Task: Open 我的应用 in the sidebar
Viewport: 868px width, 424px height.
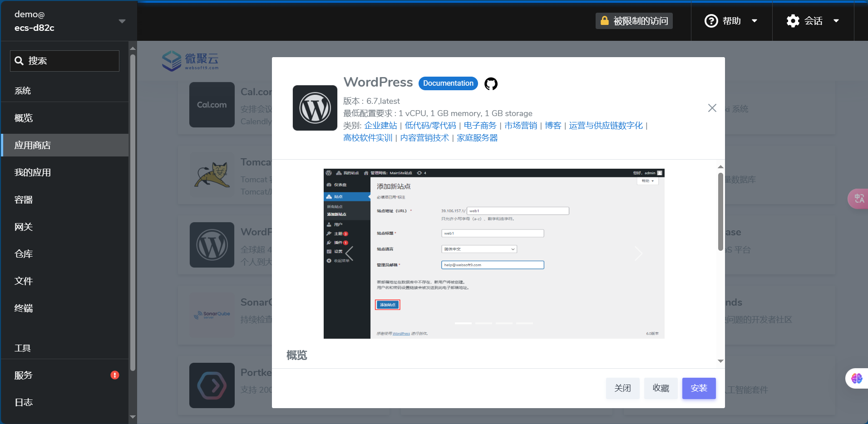Action: click(65, 172)
